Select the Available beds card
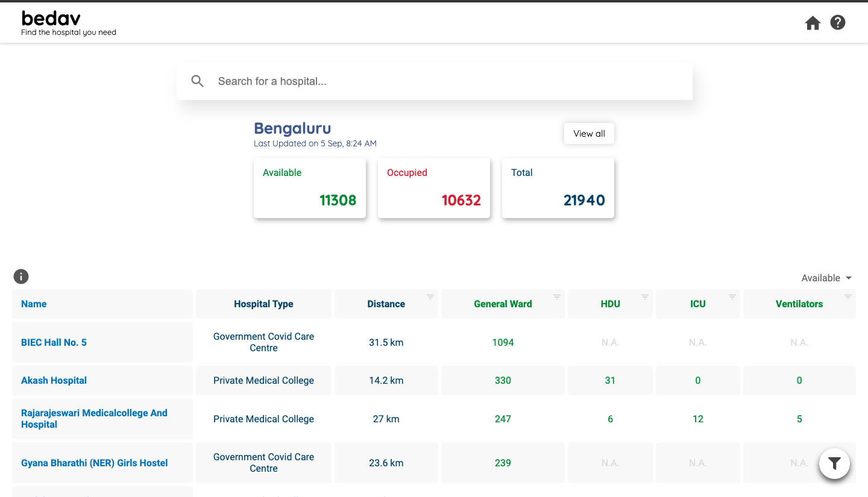The image size is (868, 497). (309, 188)
